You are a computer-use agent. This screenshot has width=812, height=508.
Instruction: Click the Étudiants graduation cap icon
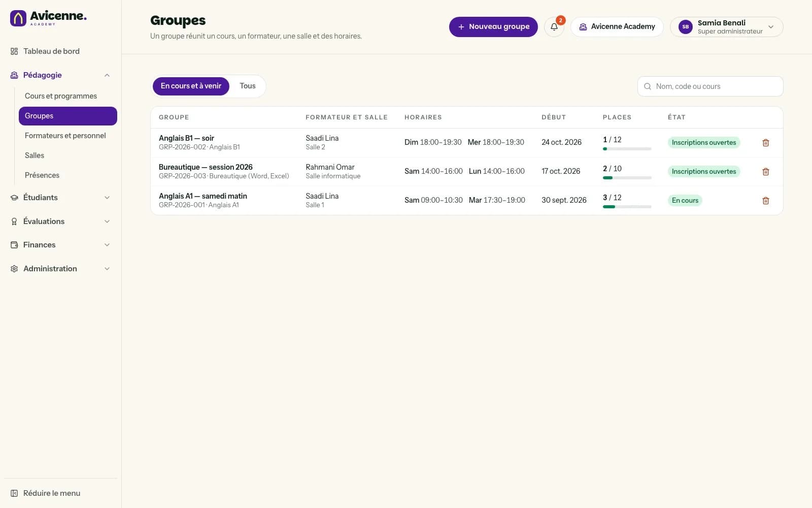14,198
